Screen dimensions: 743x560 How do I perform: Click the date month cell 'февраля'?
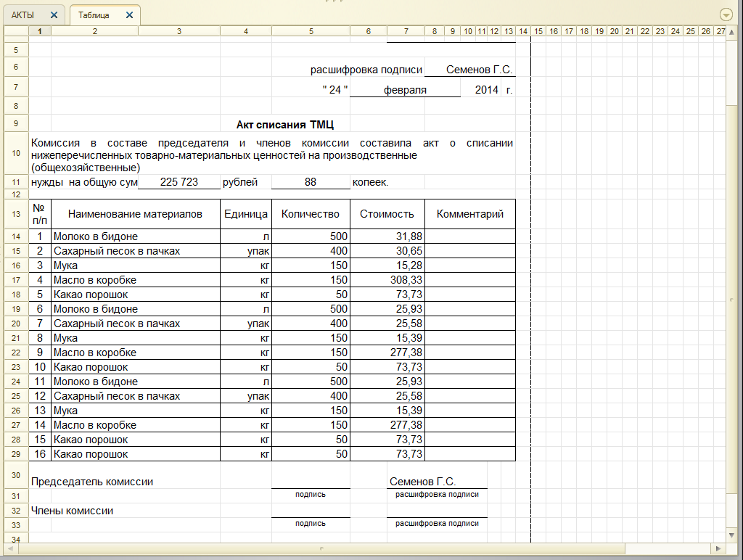click(x=405, y=89)
